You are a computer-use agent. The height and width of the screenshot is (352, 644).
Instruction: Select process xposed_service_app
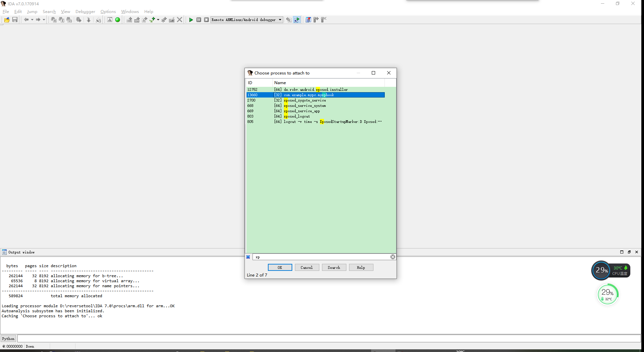tap(316, 111)
